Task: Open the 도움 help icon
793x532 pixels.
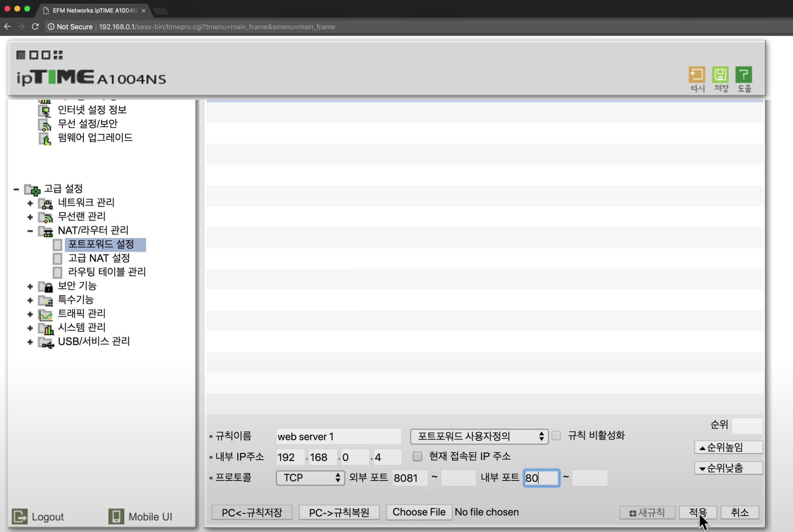Action: 743,75
